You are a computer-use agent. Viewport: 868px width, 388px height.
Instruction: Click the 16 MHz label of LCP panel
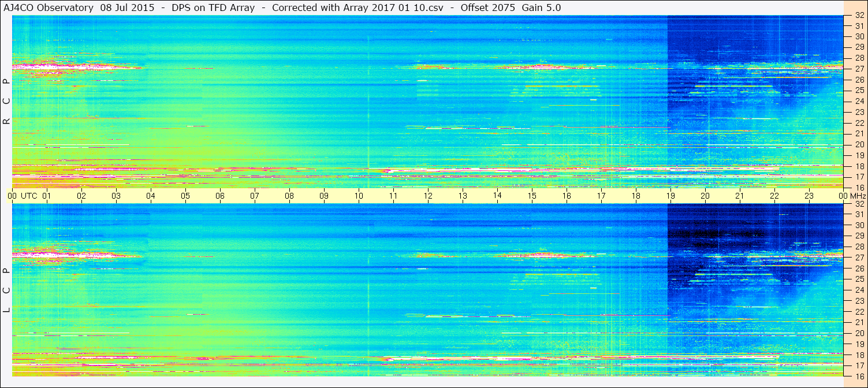(859, 376)
